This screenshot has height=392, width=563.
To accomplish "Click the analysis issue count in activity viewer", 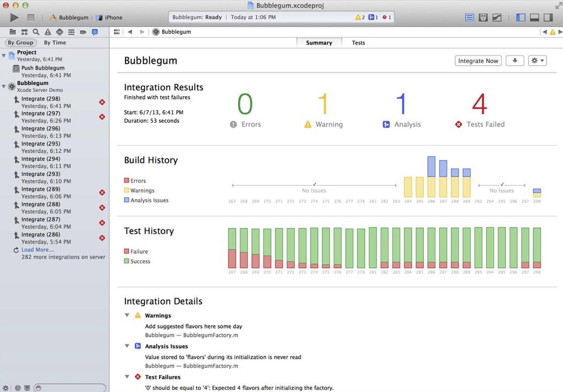I will [373, 17].
